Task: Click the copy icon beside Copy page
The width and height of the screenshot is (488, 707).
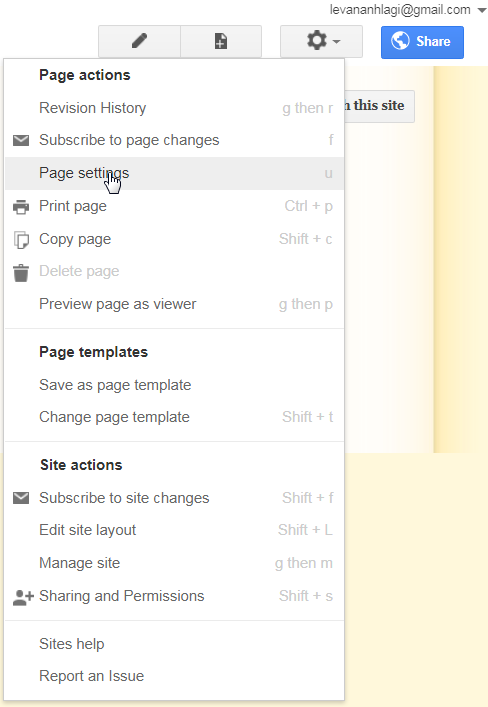Action: 21,239
